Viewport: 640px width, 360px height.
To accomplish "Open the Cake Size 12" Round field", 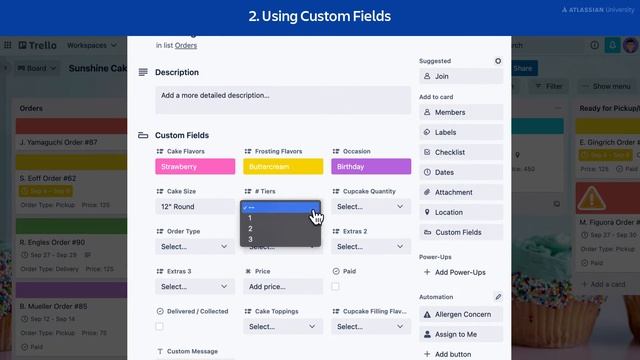I will pyautogui.click(x=195, y=207).
